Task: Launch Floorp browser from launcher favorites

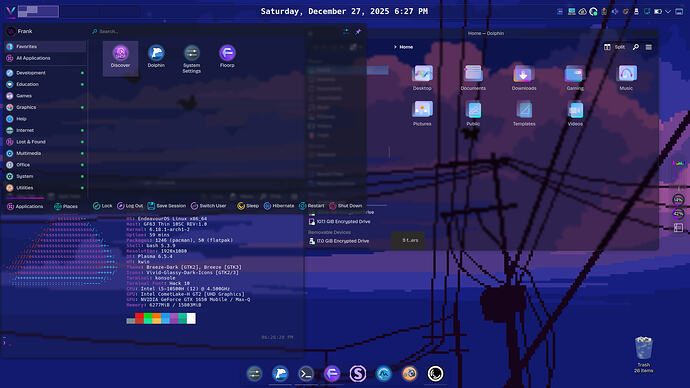Action: point(227,56)
